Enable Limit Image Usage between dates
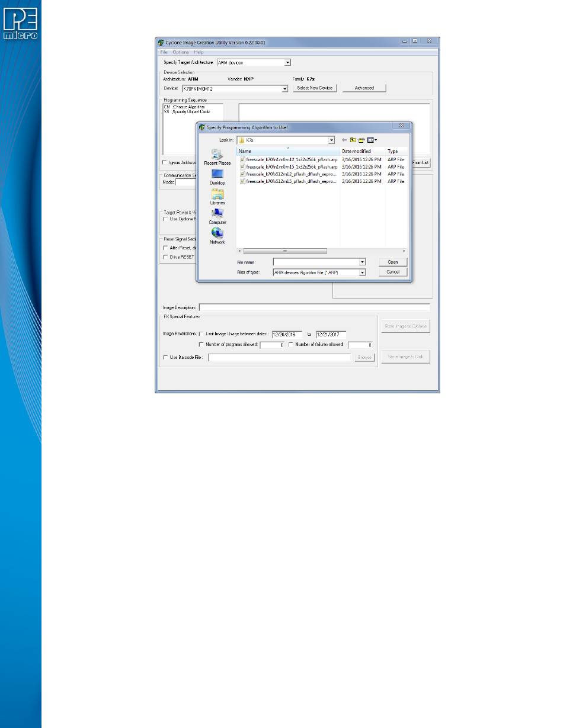 [x=202, y=334]
